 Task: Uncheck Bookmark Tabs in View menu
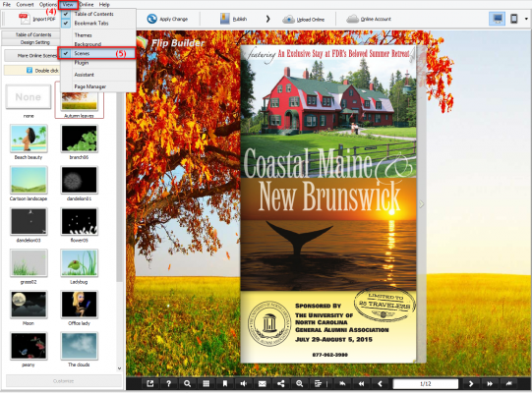point(98,23)
